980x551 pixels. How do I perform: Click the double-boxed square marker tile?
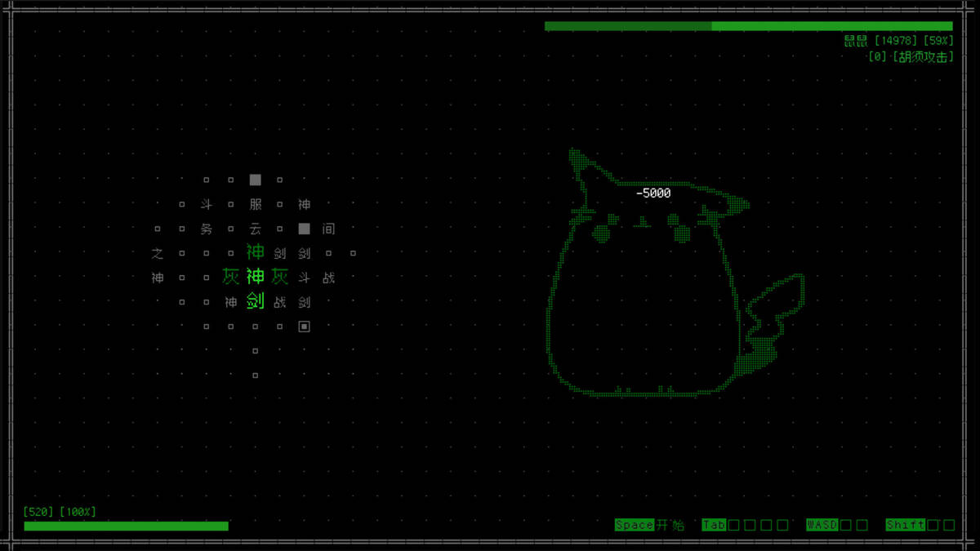(305, 327)
